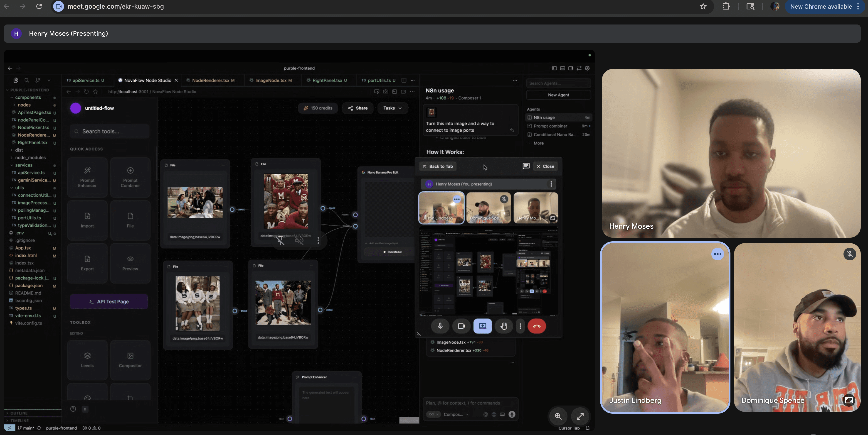Click Henry Moses's video tile
This screenshot has height=435, width=868.
pyautogui.click(x=731, y=153)
